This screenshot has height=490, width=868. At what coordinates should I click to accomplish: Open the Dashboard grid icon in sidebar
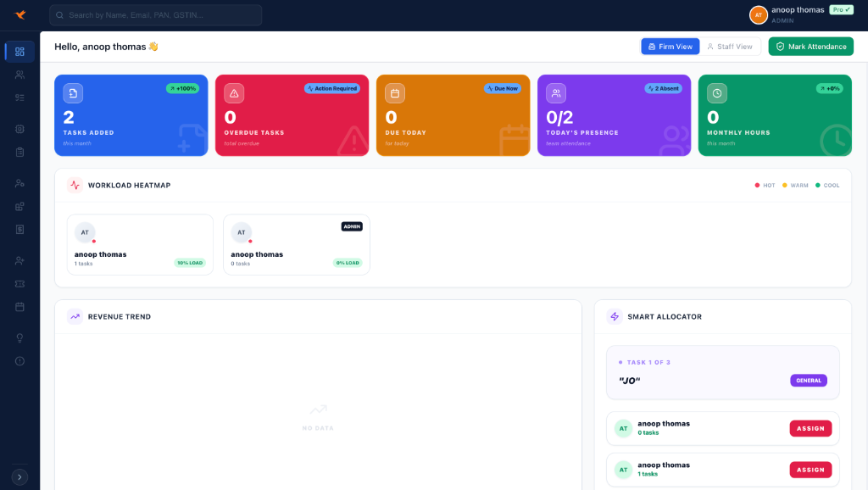click(19, 52)
